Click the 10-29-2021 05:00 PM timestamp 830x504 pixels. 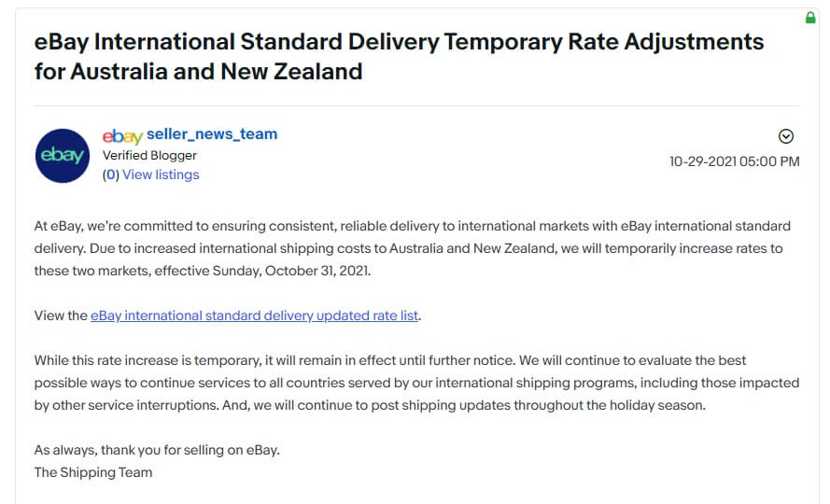pos(734,161)
